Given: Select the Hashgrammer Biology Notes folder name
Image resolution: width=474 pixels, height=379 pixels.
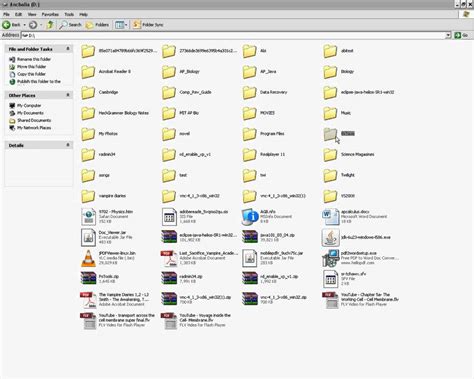Looking at the screenshot, I should pyautogui.click(x=124, y=113).
